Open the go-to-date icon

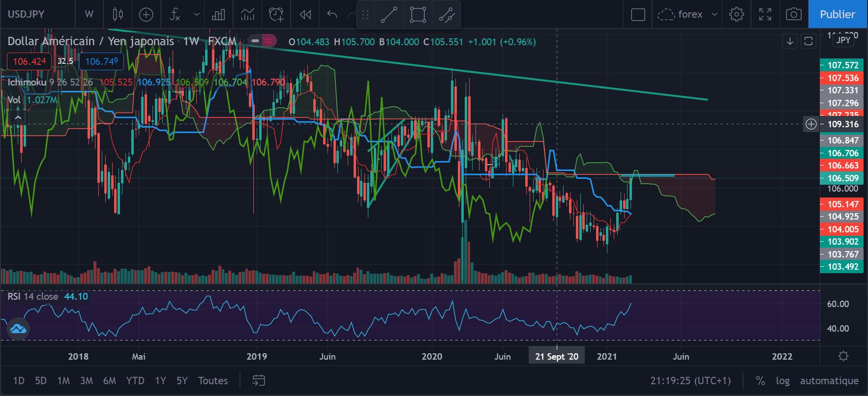259,380
